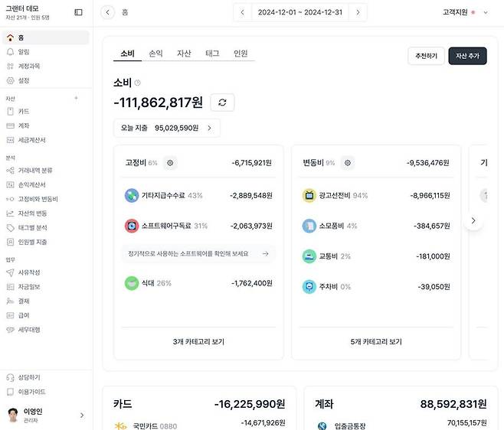Open 세금계산서 in the sidebar

click(45, 140)
